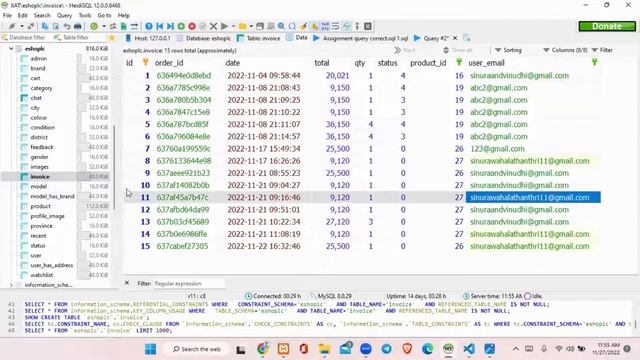Click the Run query play icon
Viewport: 640px width, 360px height.
(x=224, y=26)
